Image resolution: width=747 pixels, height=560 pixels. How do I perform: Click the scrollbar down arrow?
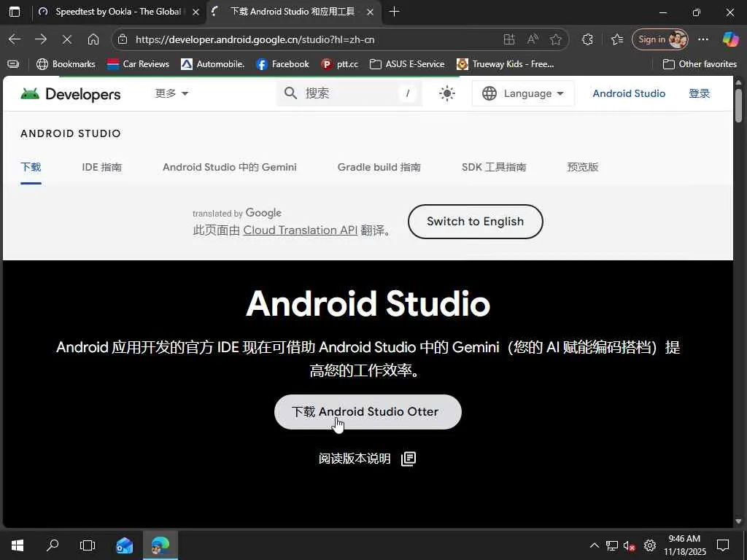tap(738, 521)
